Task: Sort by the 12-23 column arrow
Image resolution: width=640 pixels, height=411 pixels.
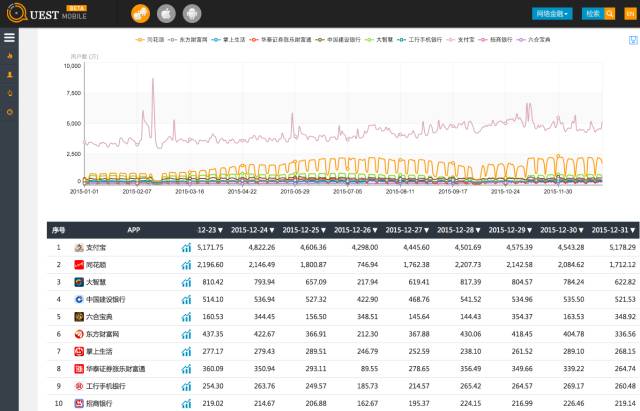Action: click(220, 230)
